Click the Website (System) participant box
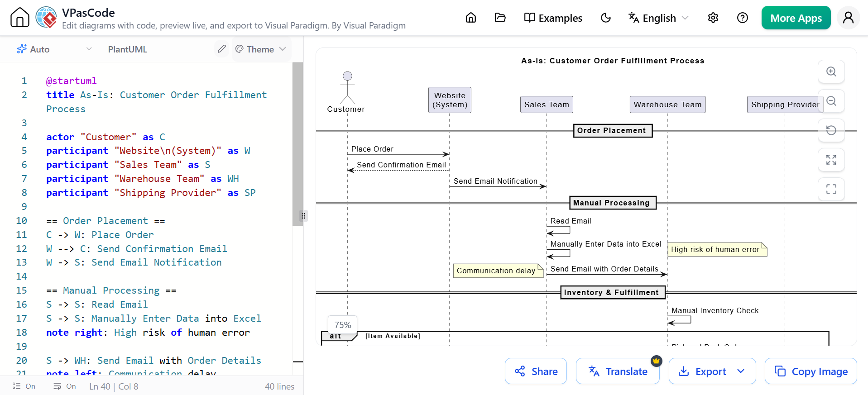868x395 pixels. (x=450, y=100)
